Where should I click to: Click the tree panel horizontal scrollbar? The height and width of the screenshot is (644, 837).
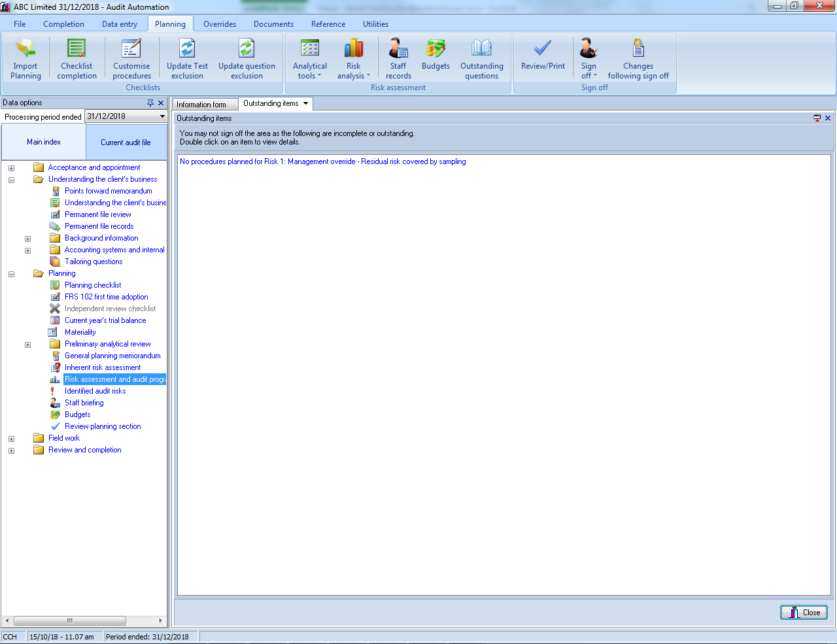pos(70,620)
